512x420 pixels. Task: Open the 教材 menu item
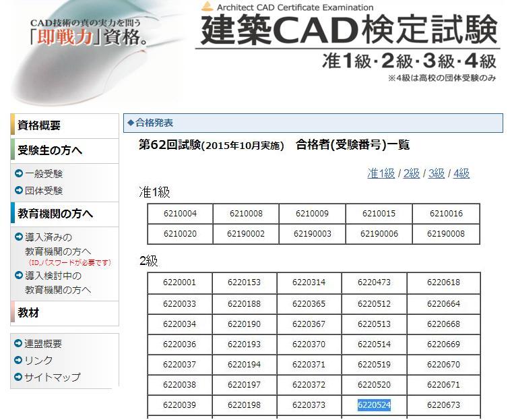pos(65,312)
